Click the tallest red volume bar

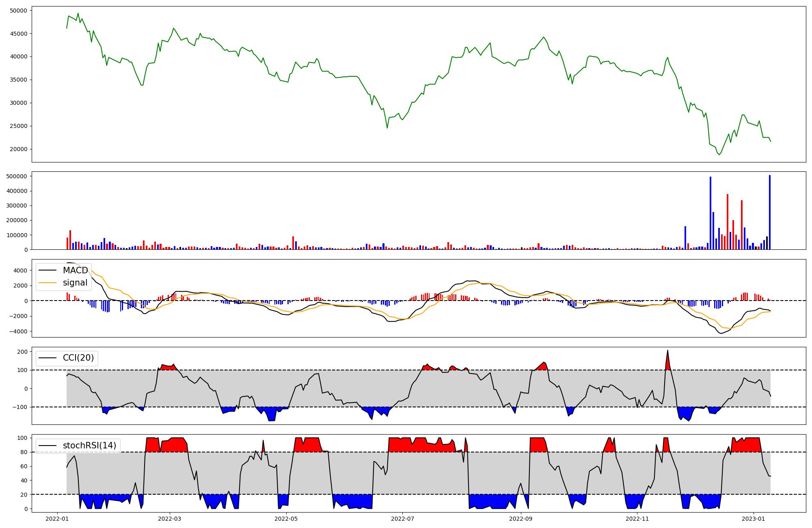728,222
